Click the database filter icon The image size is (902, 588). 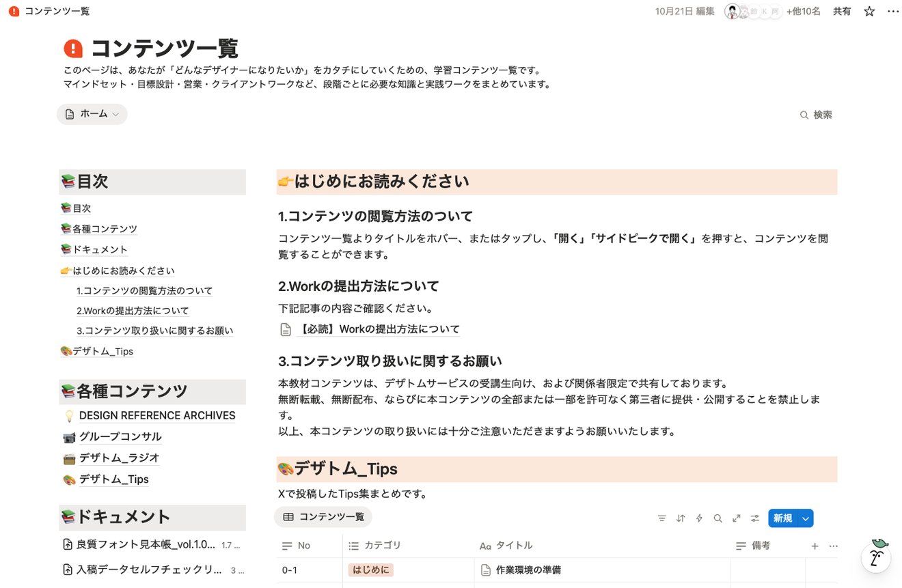coord(661,518)
